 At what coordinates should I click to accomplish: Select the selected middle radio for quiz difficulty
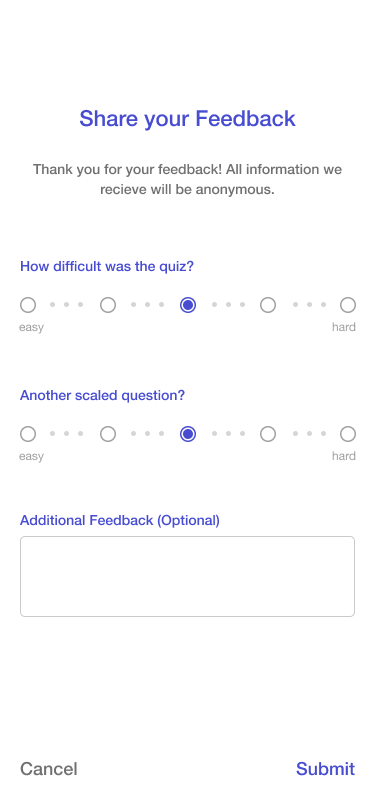coord(188,305)
